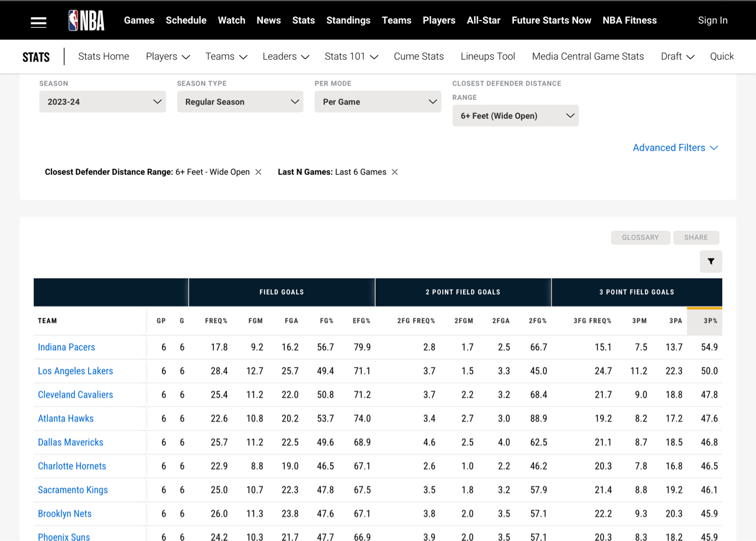This screenshot has width=756, height=541.
Task: Open News in top navigation
Action: tap(269, 20)
